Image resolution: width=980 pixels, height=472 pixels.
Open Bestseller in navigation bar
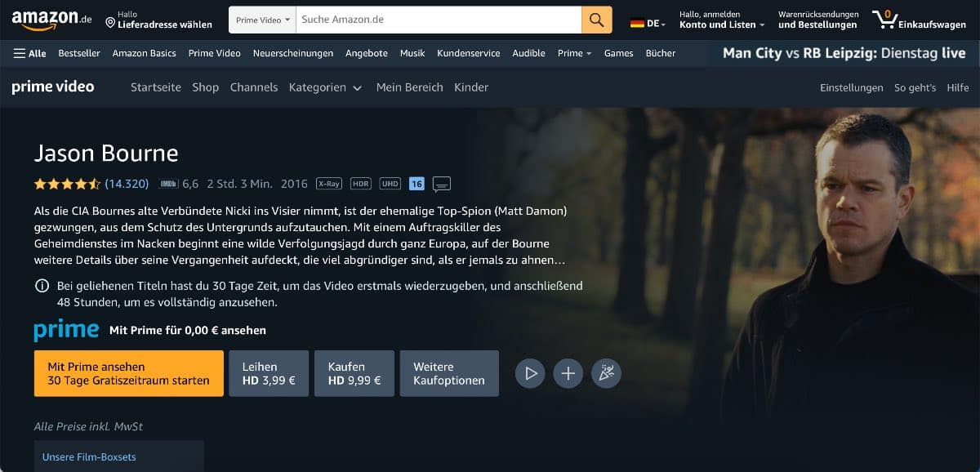(x=79, y=53)
